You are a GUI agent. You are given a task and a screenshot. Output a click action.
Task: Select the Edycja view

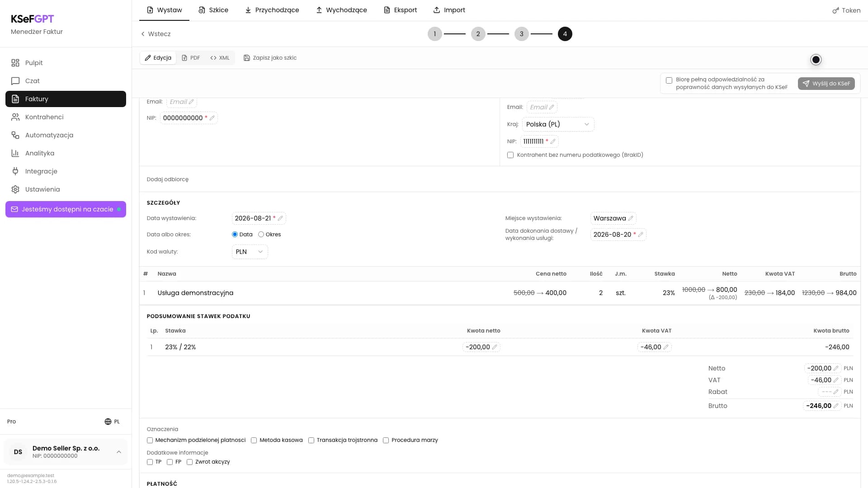tap(158, 58)
